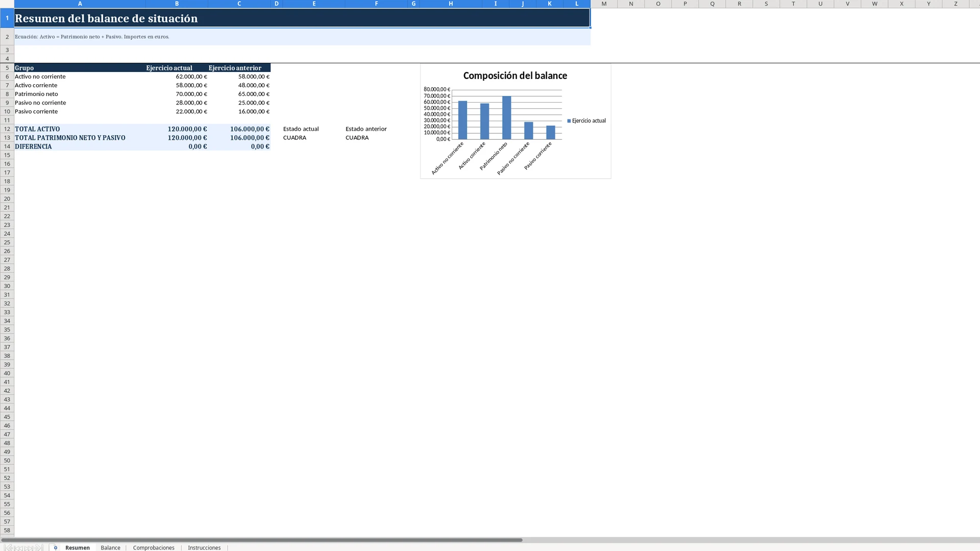Click the 'Ejercicio anterior' header cell
The height and width of the screenshot is (551, 980).
point(239,68)
